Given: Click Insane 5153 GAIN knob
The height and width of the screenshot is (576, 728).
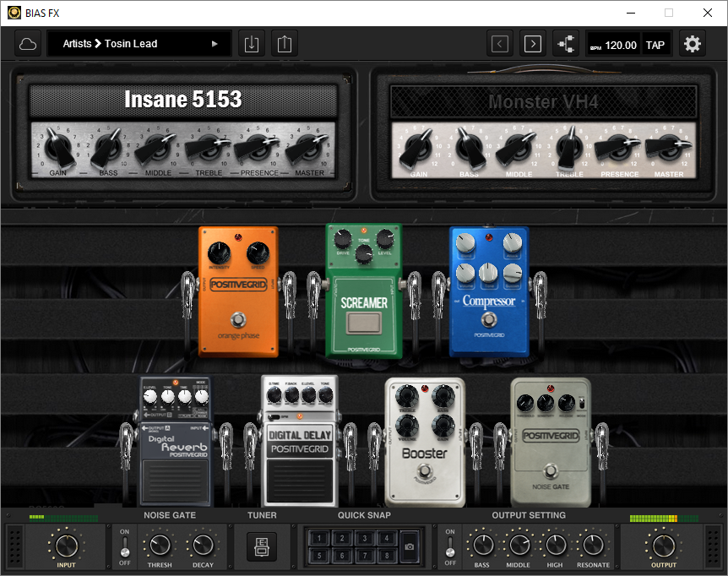Looking at the screenshot, I should pyautogui.click(x=59, y=148).
